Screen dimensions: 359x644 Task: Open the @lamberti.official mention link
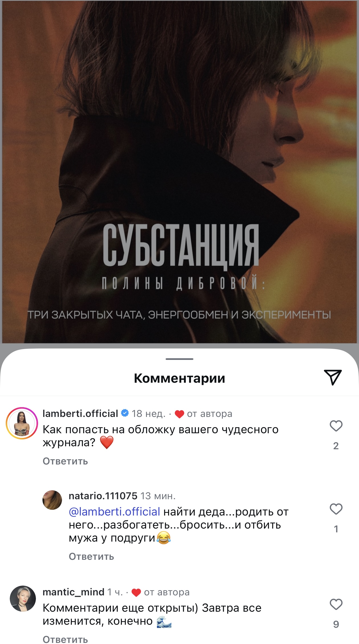tap(114, 512)
